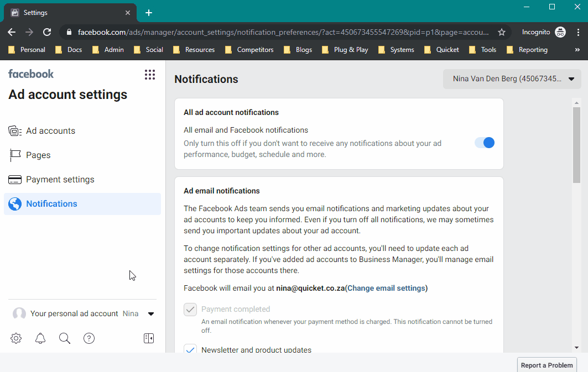588x372 pixels.
Task: Select Notifications in sidebar
Action: click(82, 204)
